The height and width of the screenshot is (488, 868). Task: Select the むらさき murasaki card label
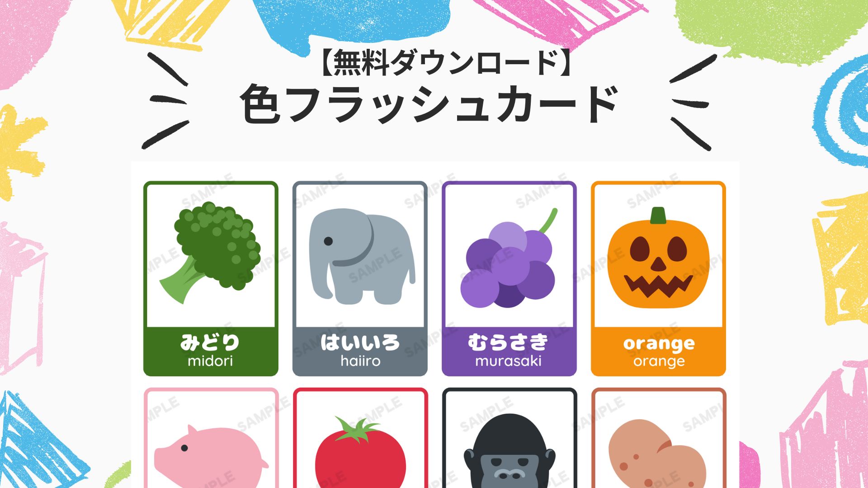[x=509, y=351]
